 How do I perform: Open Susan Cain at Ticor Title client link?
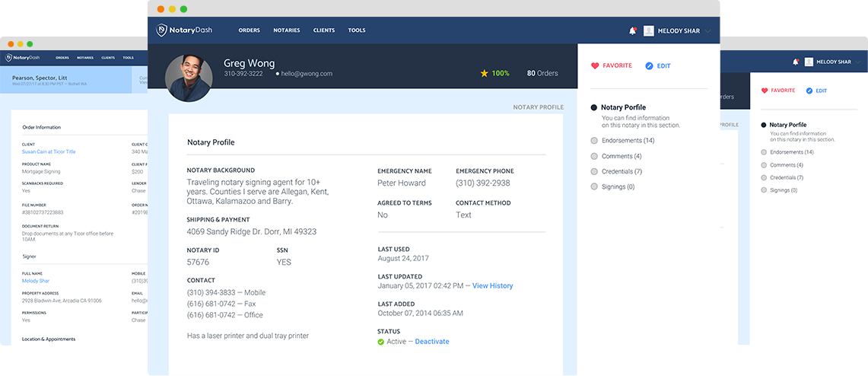[49, 152]
